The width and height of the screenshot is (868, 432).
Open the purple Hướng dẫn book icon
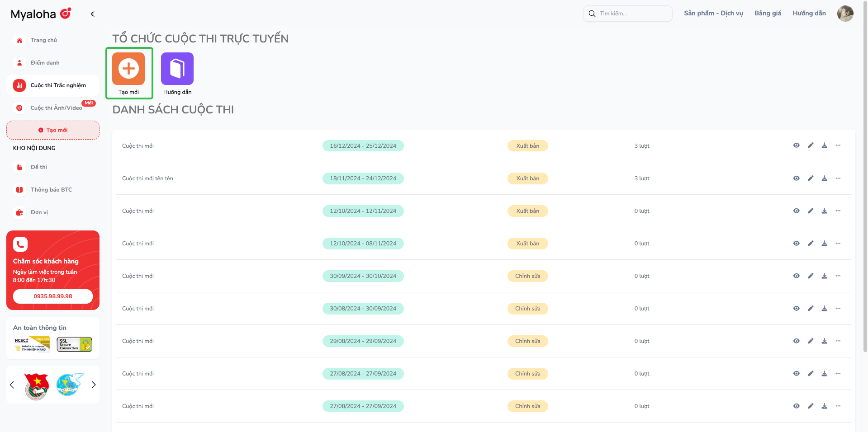tap(177, 69)
